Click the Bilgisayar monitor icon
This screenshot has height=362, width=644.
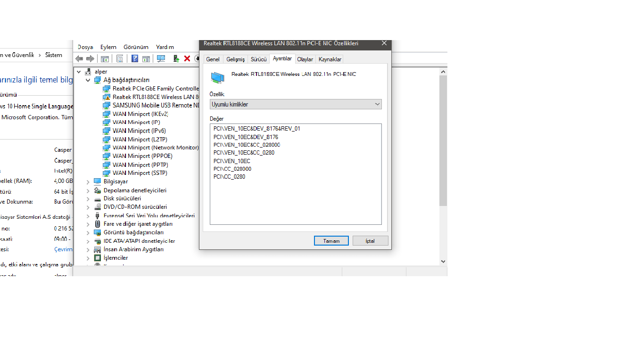click(x=98, y=181)
